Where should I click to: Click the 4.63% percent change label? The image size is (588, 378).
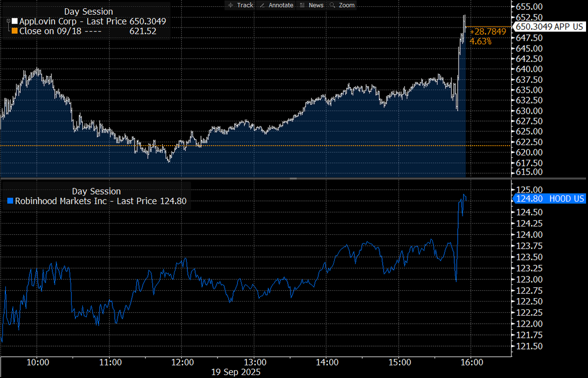(x=481, y=41)
